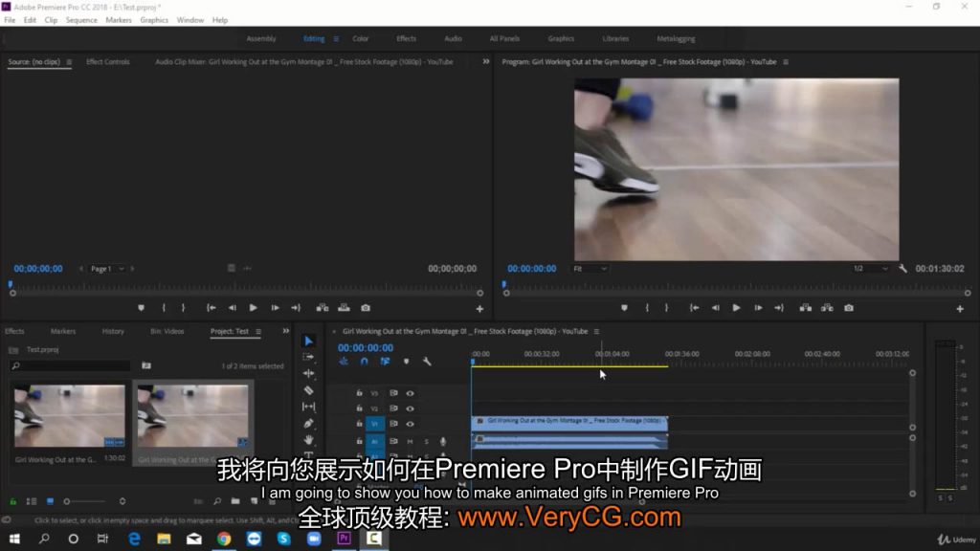Expand Project panel group overflow chevrons
980x551 pixels.
click(x=285, y=331)
